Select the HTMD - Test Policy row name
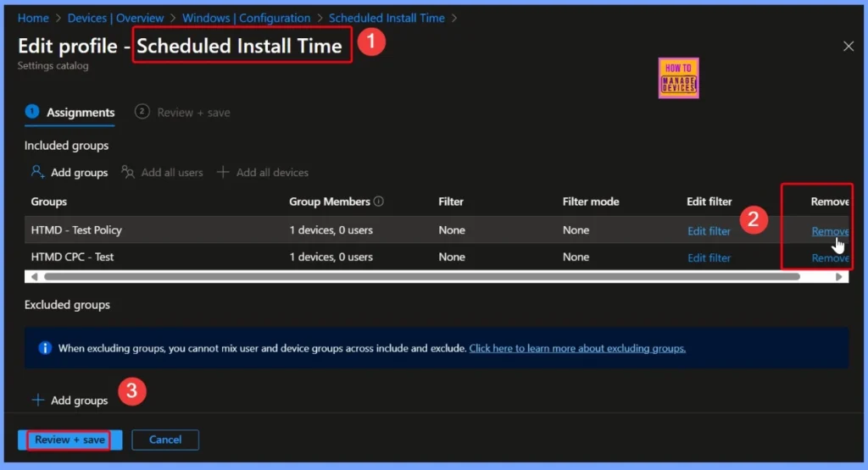This screenshot has width=868, height=470. click(x=76, y=230)
